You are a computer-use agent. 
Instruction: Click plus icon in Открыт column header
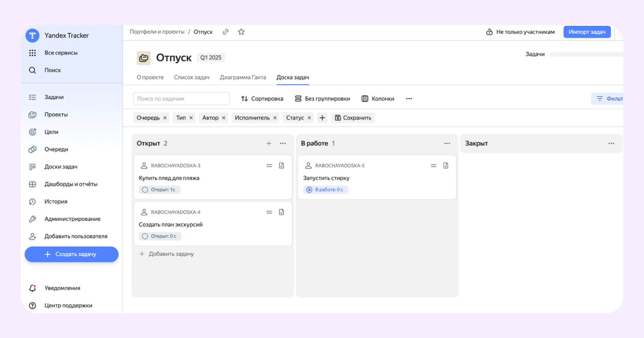click(x=269, y=143)
